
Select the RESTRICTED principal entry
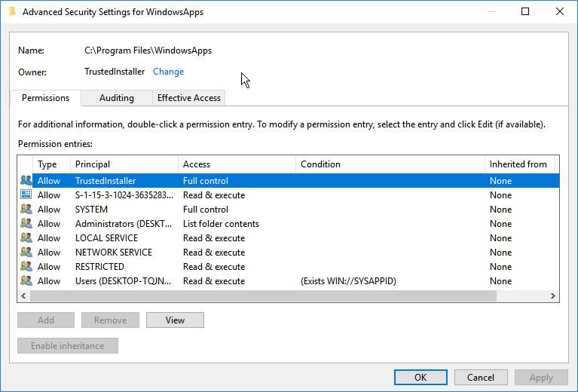coord(99,267)
